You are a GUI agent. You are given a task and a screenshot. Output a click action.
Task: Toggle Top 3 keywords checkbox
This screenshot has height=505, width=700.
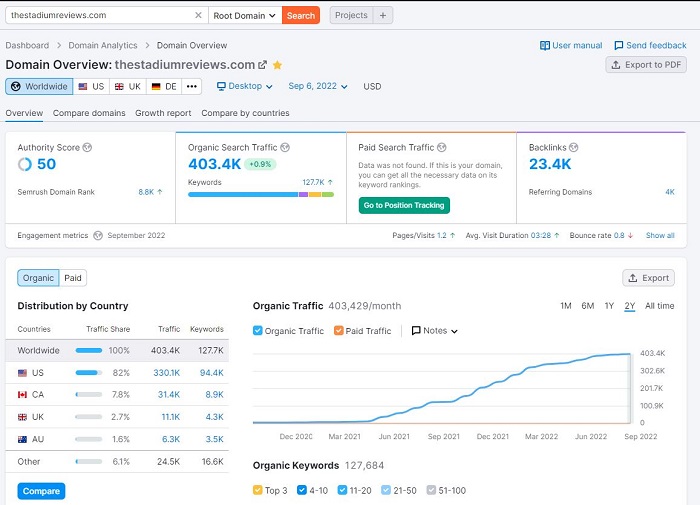pyautogui.click(x=258, y=490)
